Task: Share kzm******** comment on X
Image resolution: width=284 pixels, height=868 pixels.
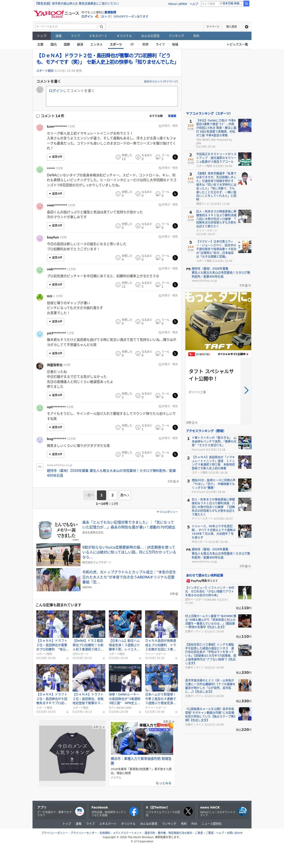Action: (175, 157)
